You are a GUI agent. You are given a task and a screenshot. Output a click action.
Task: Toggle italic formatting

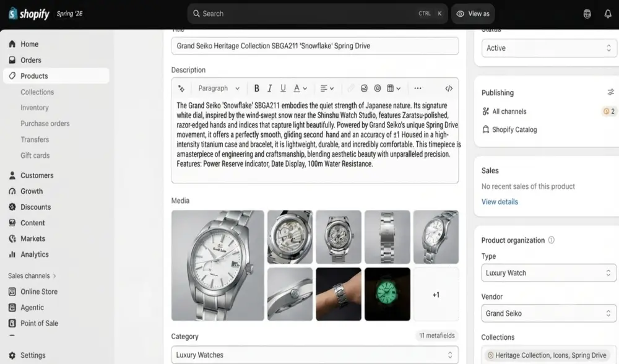pos(270,89)
